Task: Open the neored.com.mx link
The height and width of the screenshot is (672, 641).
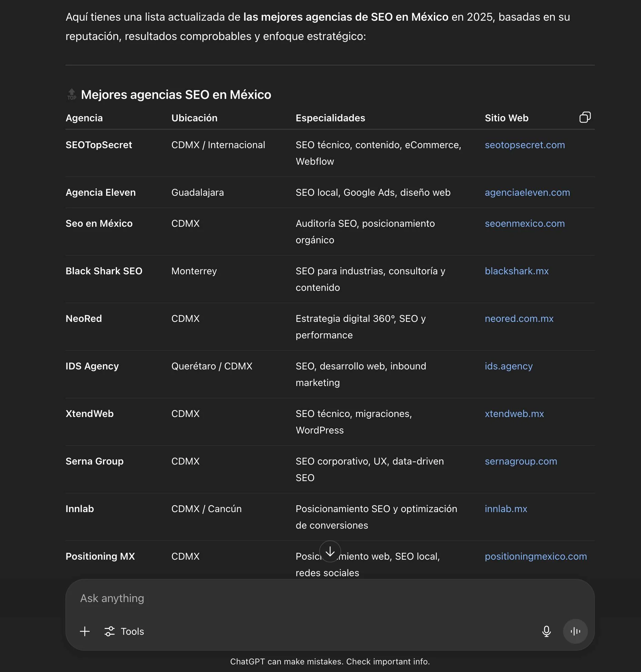Action: 519,318
